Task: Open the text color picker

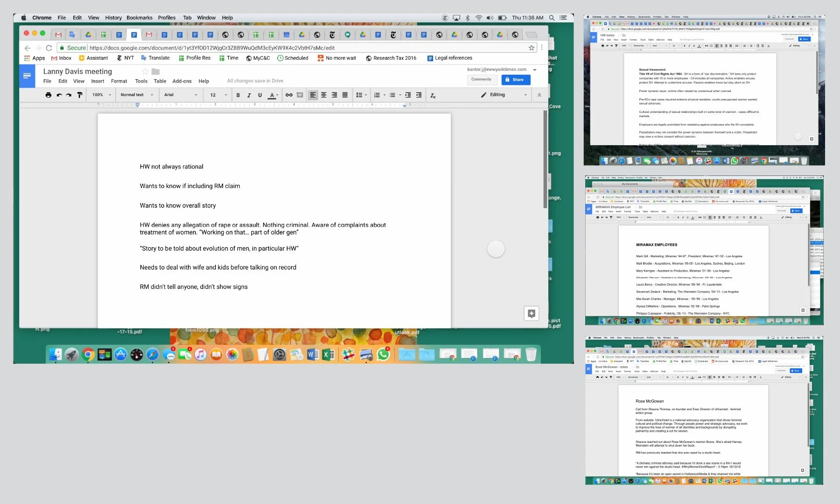Action: (x=273, y=95)
